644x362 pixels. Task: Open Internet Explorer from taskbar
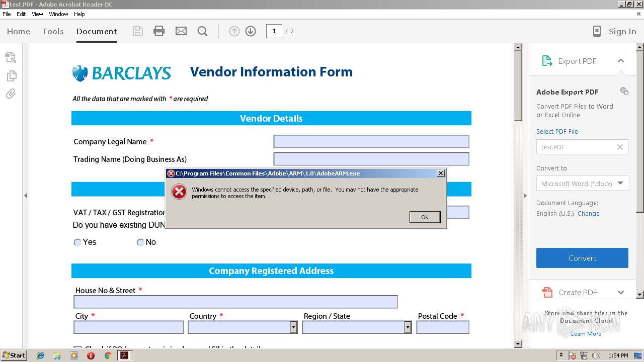point(40,355)
